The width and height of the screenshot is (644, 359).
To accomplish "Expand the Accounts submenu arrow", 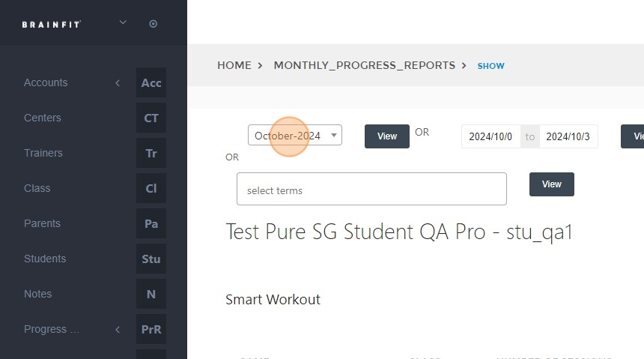I will (x=118, y=83).
